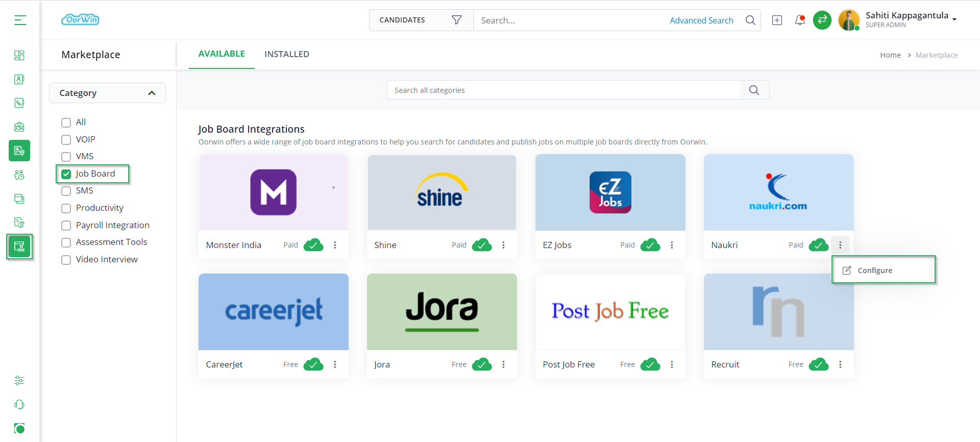
Task: Open the contacts icon in sidebar
Action: 19,79
